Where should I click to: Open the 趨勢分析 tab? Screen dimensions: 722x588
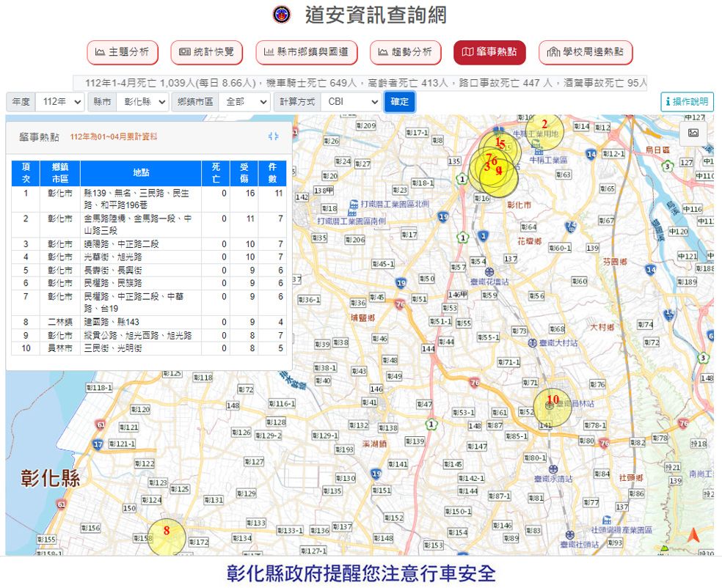(405, 52)
